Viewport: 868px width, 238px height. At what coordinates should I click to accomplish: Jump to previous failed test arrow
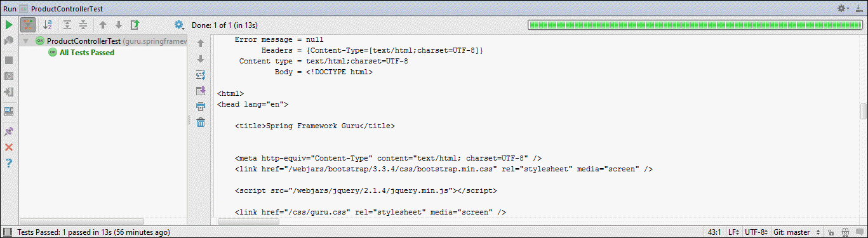[x=102, y=25]
